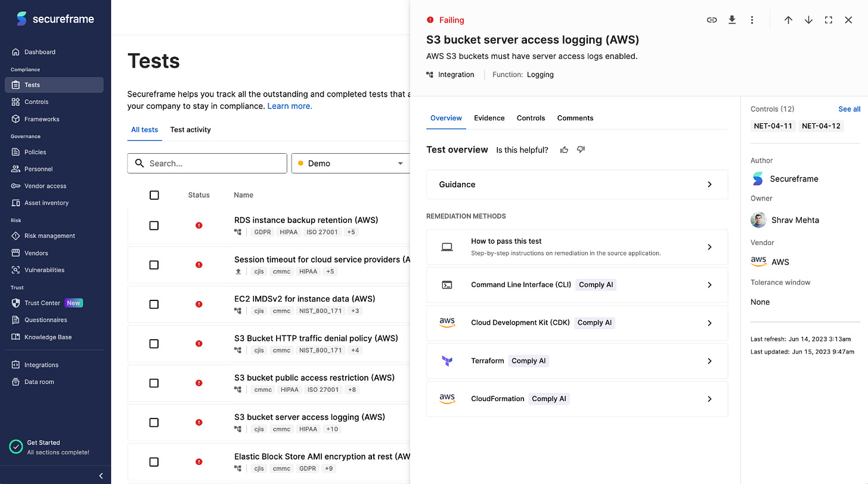Click the Trust Center shield icon

point(16,303)
